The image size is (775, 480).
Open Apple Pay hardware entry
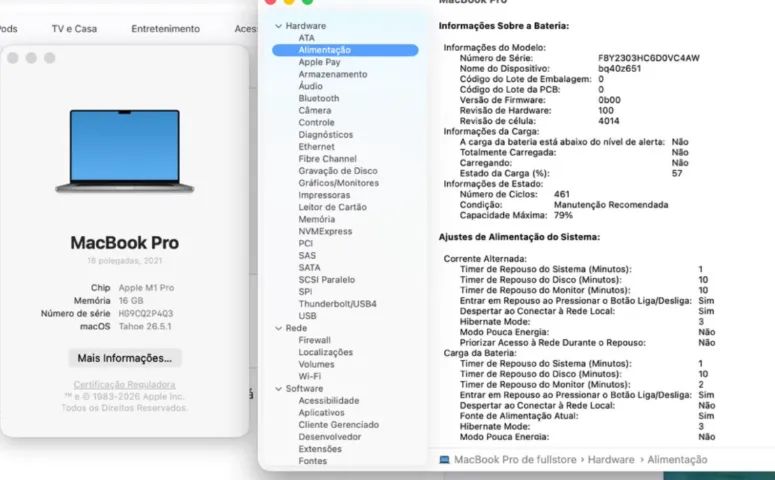coord(319,62)
